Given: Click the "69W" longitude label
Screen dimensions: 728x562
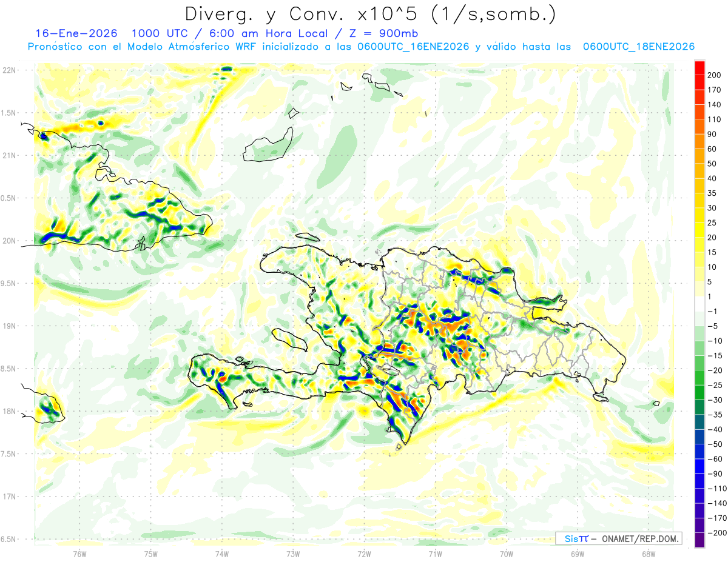Looking at the screenshot, I should tap(578, 554).
